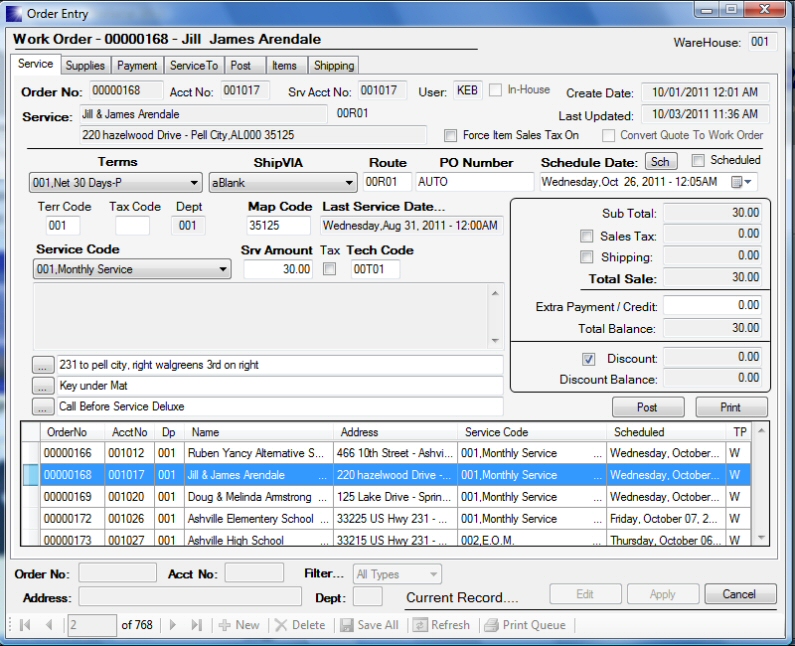Toggle the Discount checkbox
Screen dimensions: 795x646
coord(588,359)
